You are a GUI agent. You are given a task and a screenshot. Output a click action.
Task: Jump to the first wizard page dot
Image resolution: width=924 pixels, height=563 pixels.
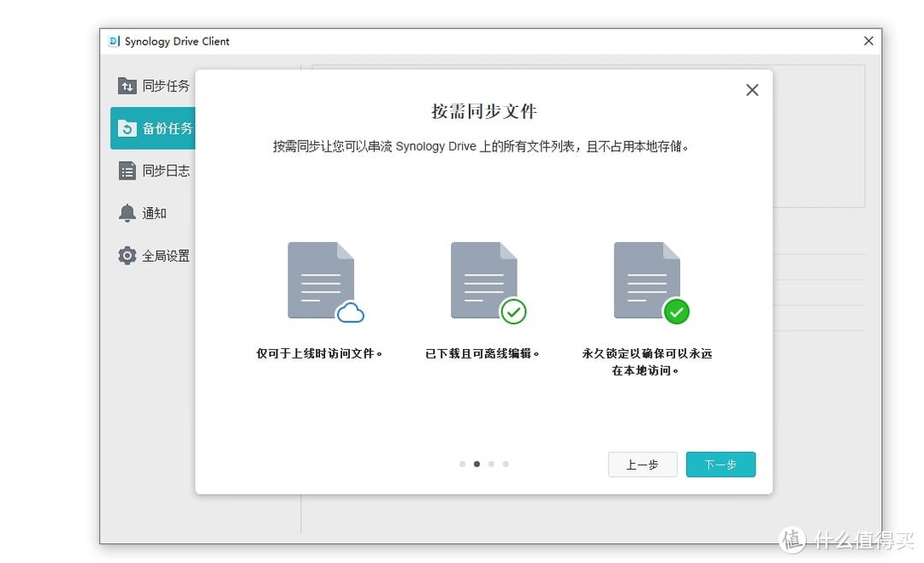tap(462, 464)
